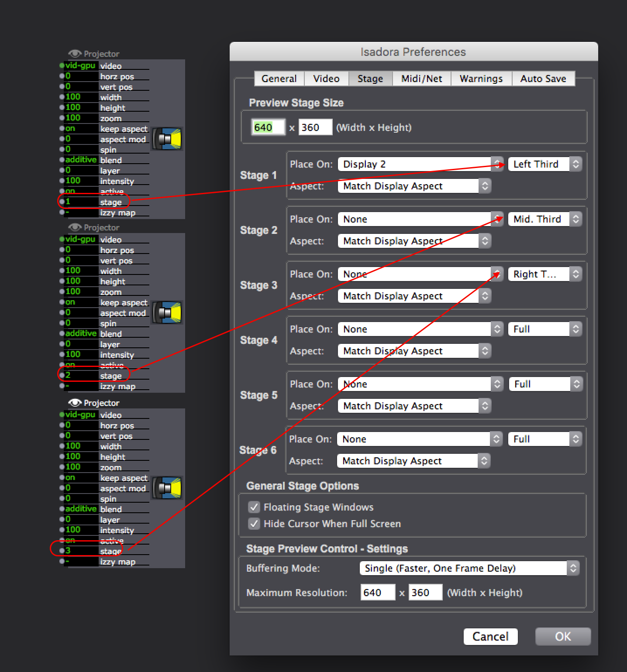Open Stage 1 Aspect dropdown
Screen dimensions: 627x672
point(415,186)
